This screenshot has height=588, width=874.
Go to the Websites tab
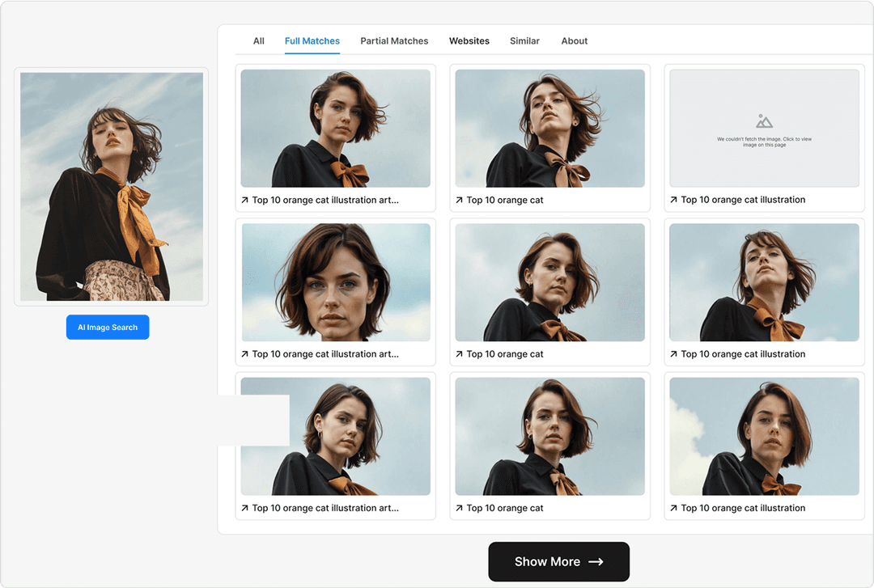469,40
